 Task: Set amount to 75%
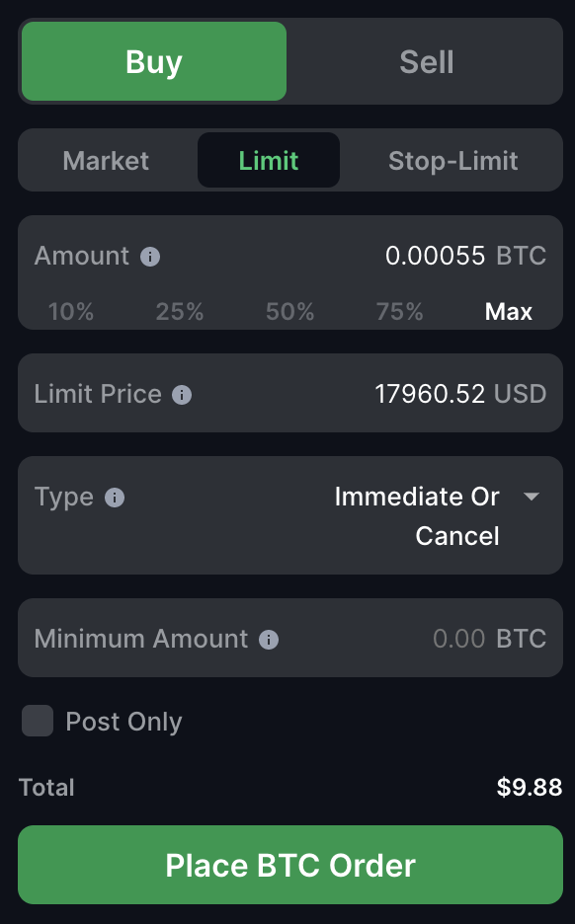[x=399, y=312]
